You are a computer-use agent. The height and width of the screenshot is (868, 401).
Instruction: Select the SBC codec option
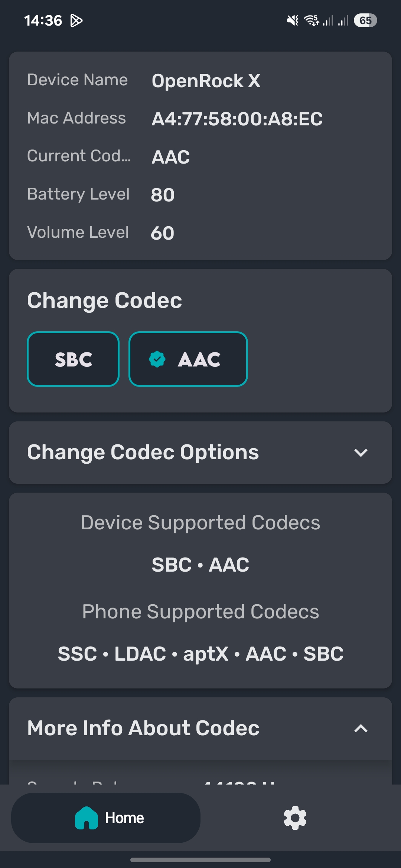pos(73,359)
